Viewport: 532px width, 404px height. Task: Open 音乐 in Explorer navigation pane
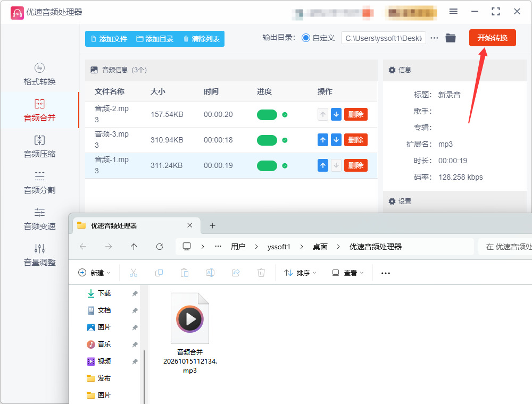pos(104,344)
